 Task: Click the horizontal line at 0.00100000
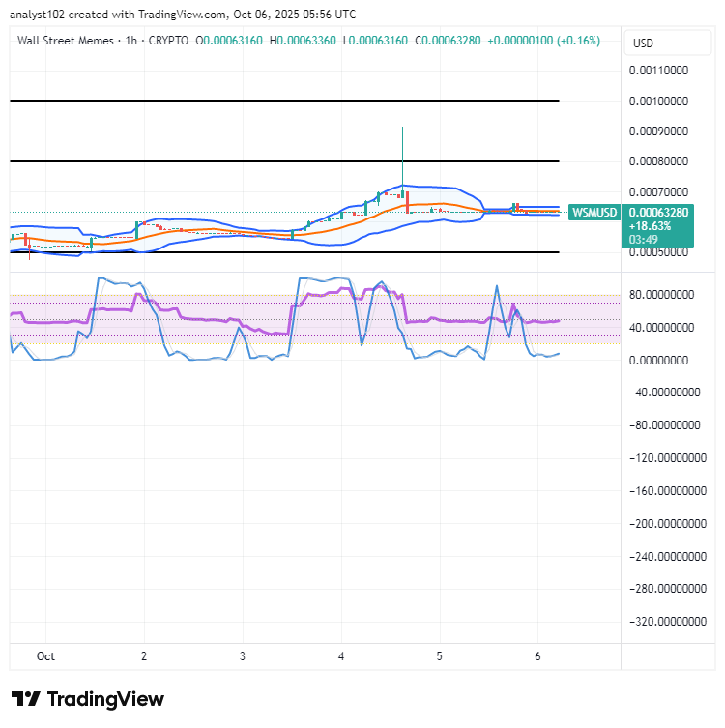(284, 101)
